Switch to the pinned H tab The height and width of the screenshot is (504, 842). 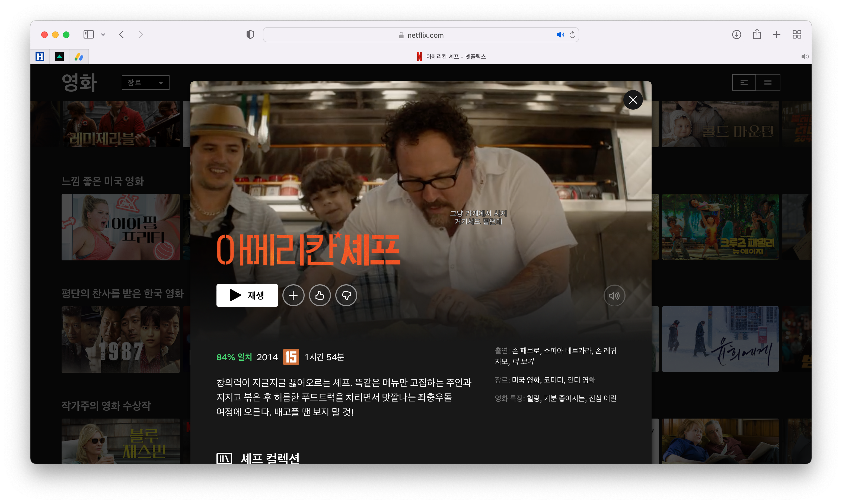point(40,57)
